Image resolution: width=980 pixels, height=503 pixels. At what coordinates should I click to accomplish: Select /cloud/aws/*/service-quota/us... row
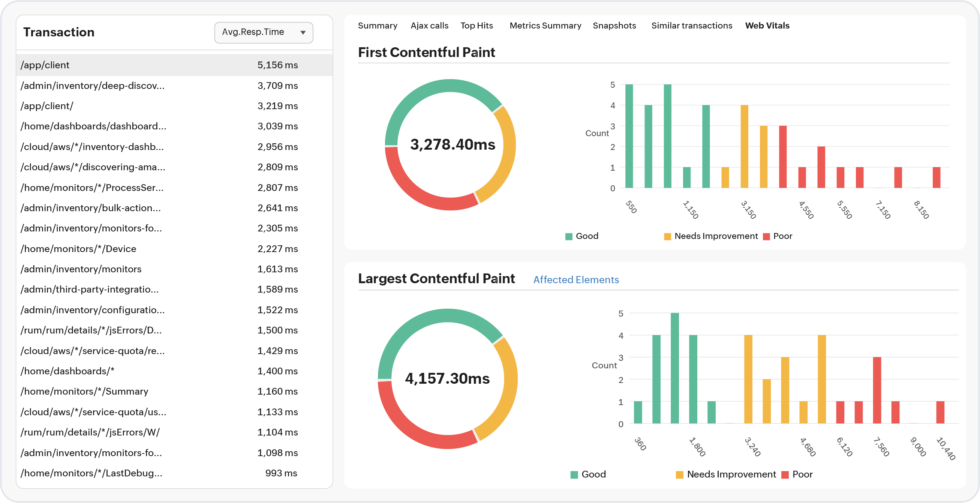click(x=174, y=412)
